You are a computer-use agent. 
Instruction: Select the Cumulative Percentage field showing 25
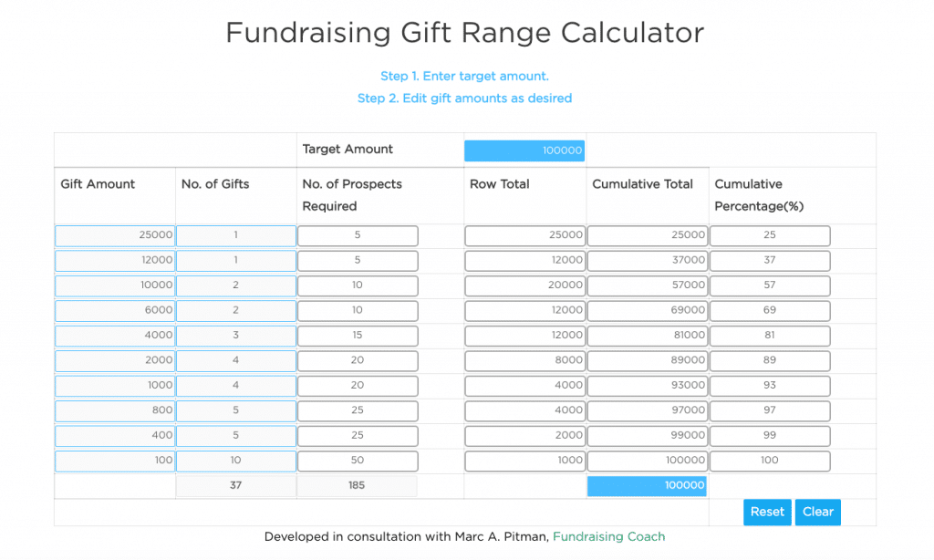coord(769,235)
